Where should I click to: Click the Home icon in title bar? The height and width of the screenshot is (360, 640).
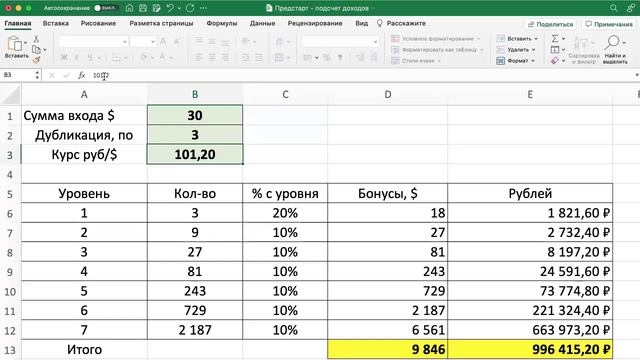(129, 8)
